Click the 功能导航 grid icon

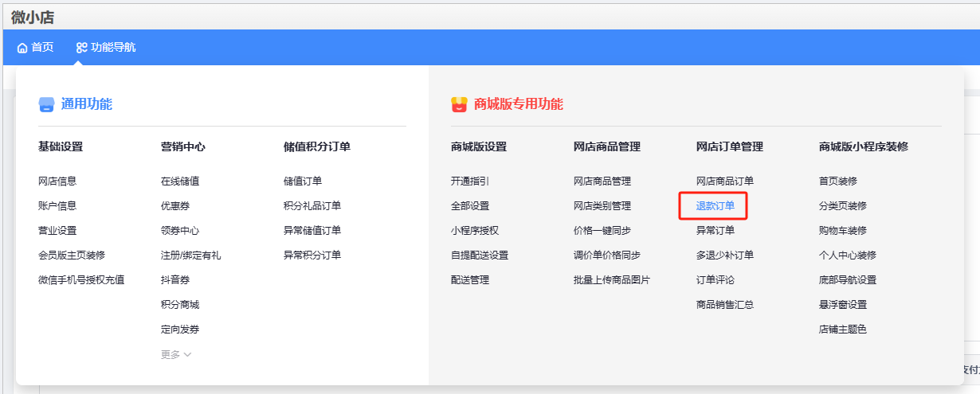(81, 48)
